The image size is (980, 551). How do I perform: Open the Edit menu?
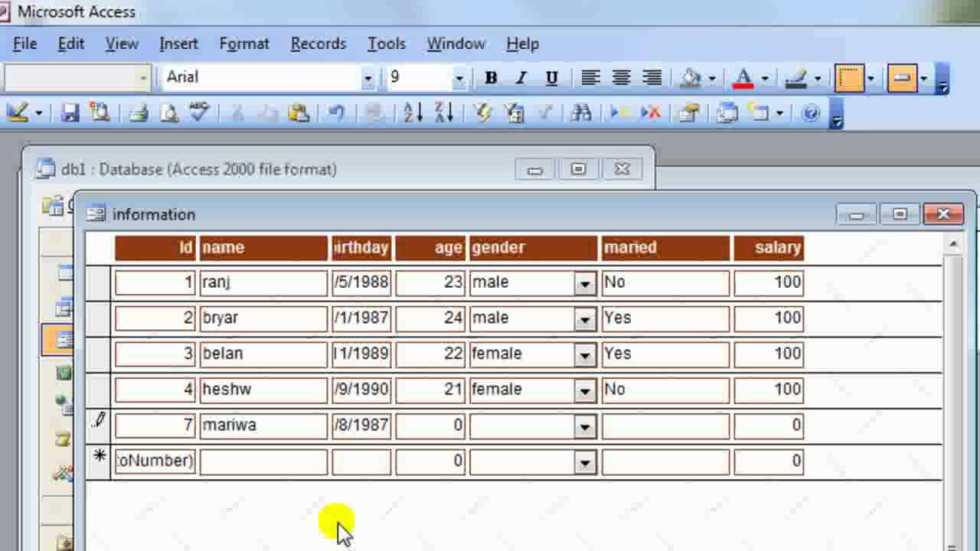click(71, 44)
